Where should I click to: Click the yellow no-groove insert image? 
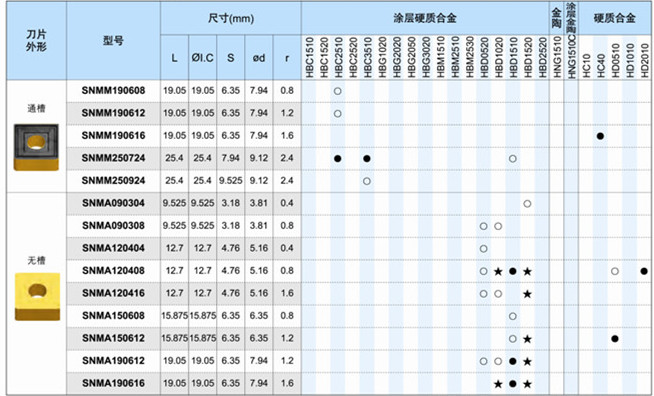38,296
